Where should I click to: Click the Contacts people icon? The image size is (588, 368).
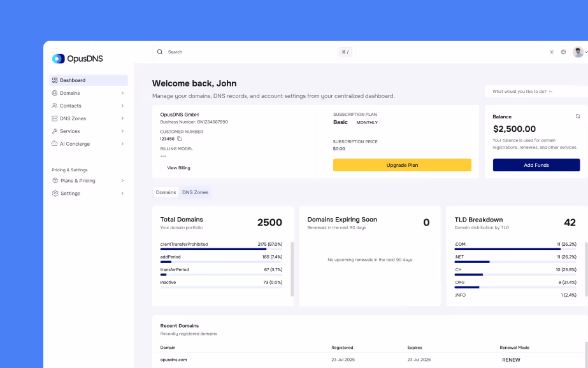55,106
